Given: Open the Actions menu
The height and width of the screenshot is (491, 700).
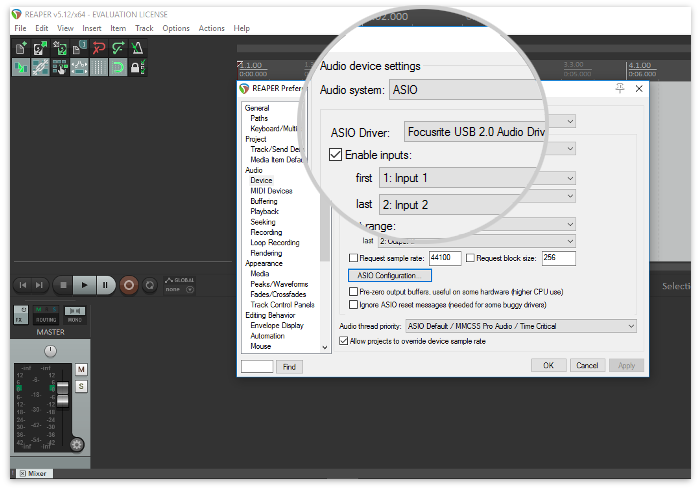Looking at the screenshot, I should [x=212, y=28].
